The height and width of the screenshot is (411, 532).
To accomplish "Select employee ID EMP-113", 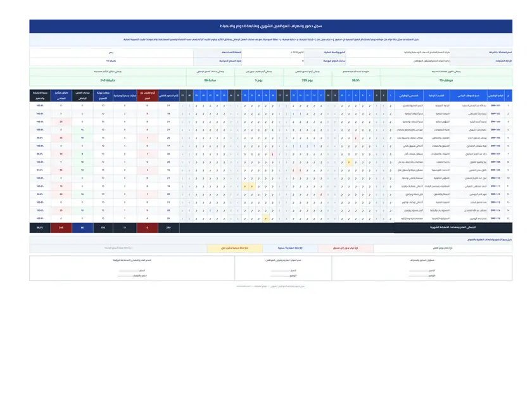I will 495,202.
